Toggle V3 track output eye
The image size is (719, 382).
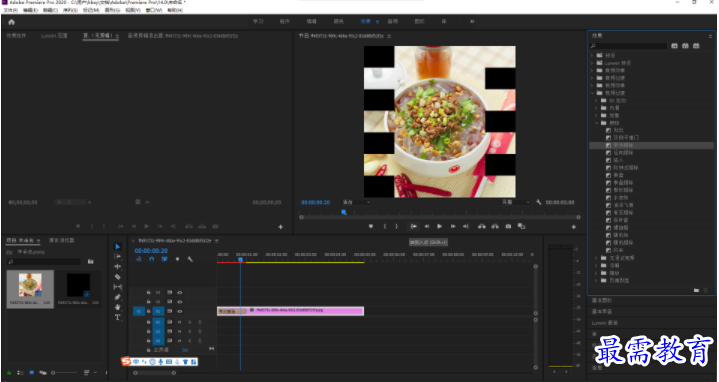[x=180, y=292]
